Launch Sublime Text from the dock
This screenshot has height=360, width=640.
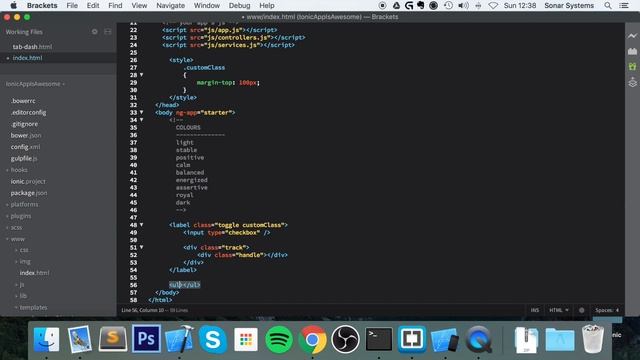tap(113, 339)
